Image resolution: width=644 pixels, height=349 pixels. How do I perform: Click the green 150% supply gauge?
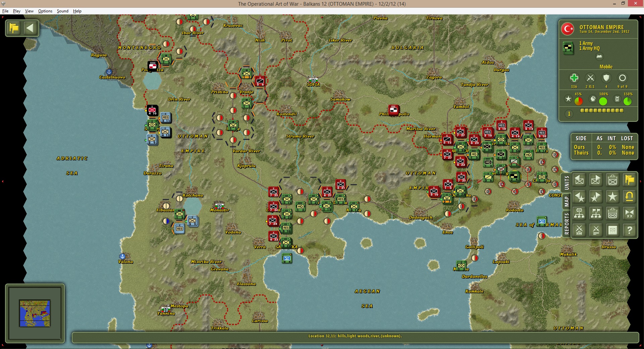628,101
